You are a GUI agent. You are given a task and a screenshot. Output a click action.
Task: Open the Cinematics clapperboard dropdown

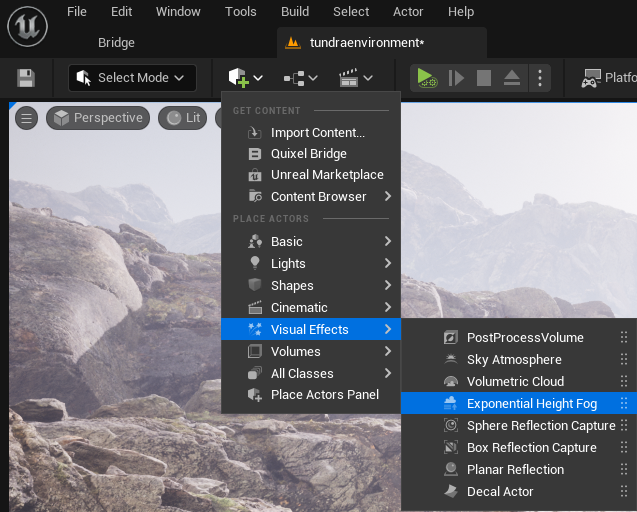point(355,78)
